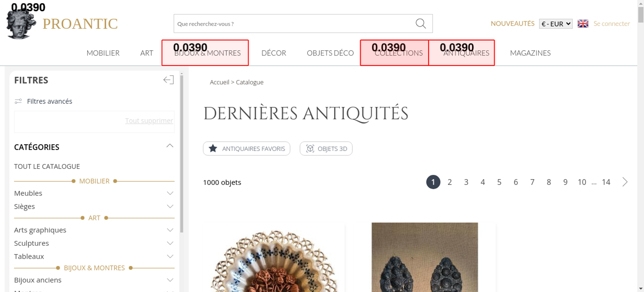Screen dimensions: 644x292
Task: Go to next page arrow
Action: (x=625, y=182)
